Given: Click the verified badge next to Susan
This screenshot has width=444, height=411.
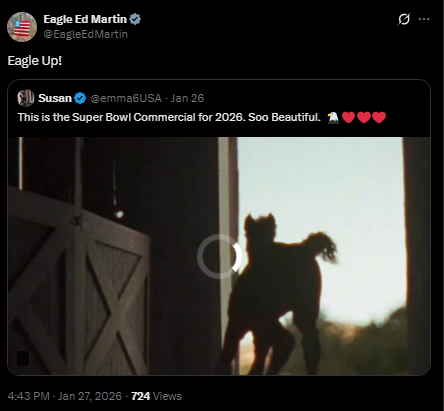Looking at the screenshot, I should [x=80, y=98].
